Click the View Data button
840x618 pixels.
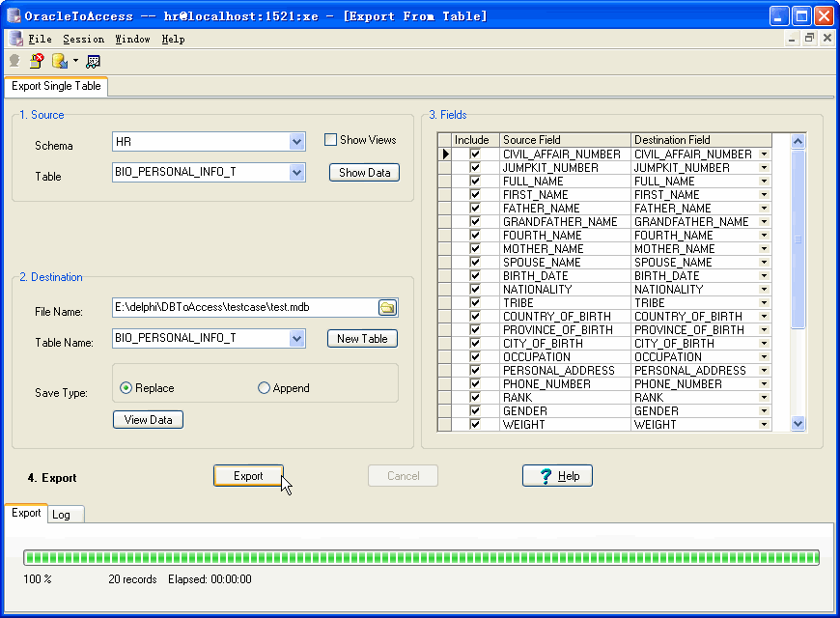pyautogui.click(x=148, y=420)
